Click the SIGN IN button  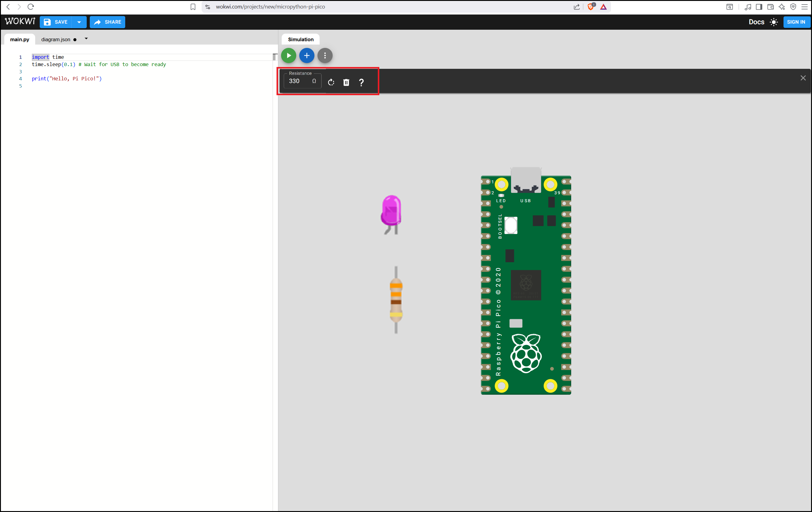(x=796, y=22)
